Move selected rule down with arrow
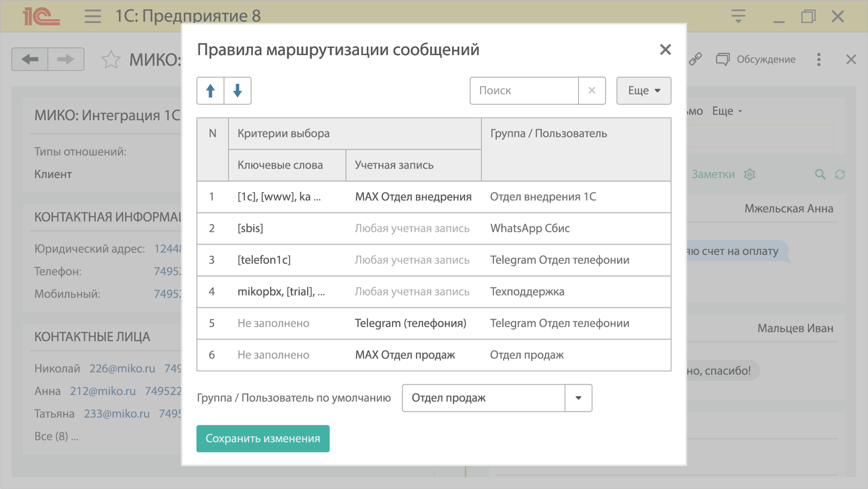 (238, 91)
